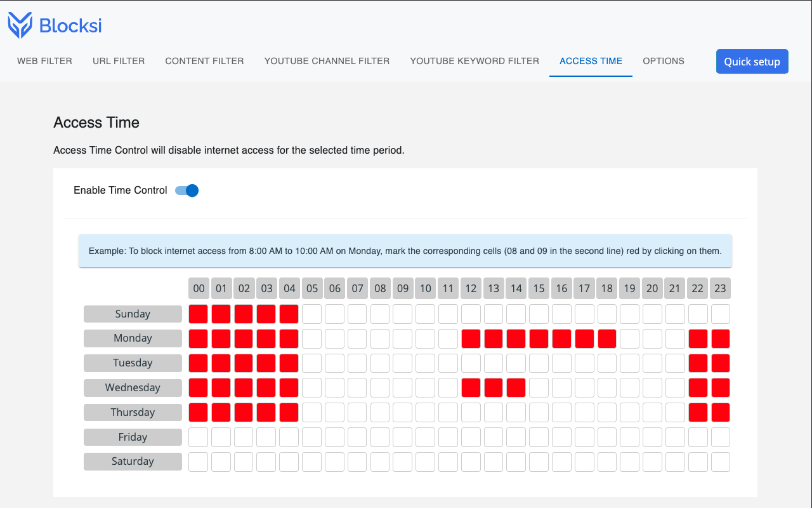Switch to the CONTENT FILTER tab
Screen dimensions: 812x508
click(x=204, y=61)
